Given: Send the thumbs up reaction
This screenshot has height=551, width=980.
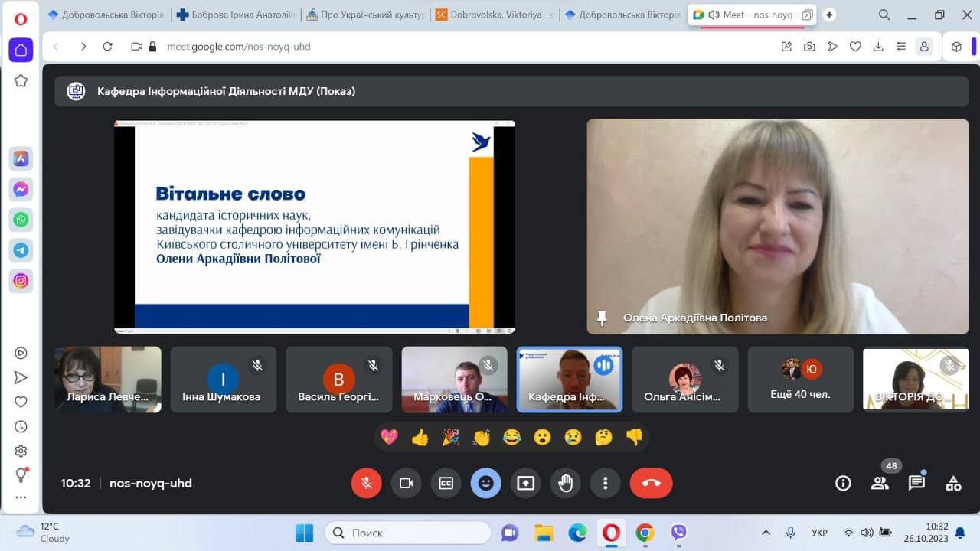Looking at the screenshot, I should [x=420, y=437].
